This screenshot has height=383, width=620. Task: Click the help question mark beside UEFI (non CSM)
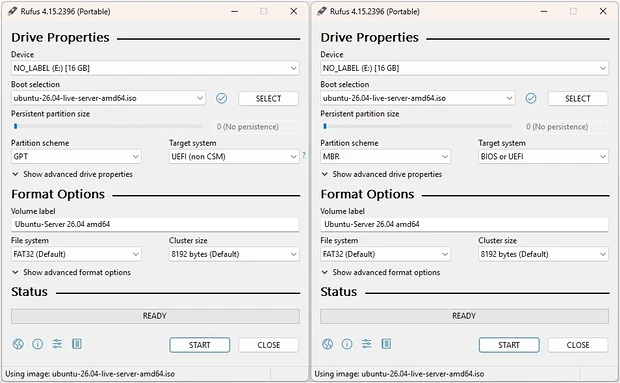(x=304, y=155)
